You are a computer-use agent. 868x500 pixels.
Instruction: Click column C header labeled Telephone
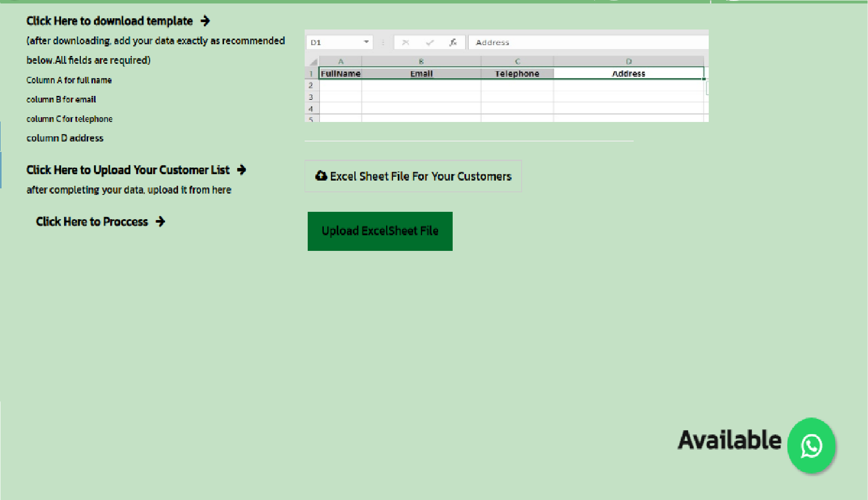(517, 61)
